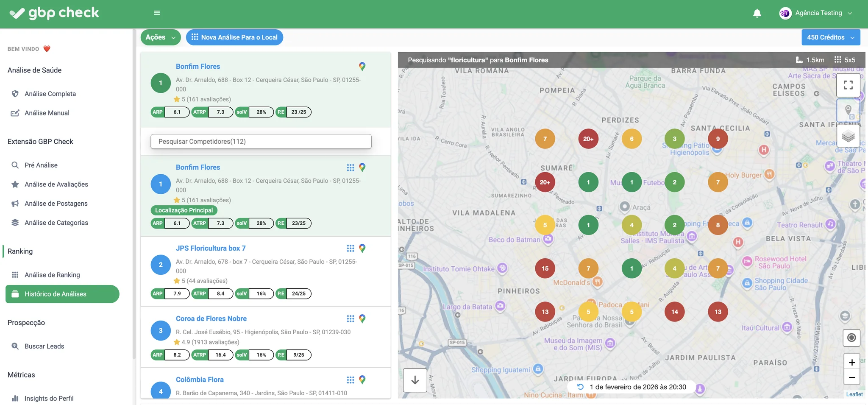Go to Análise de Ranking menu item
The image size is (868, 405).
52,275
